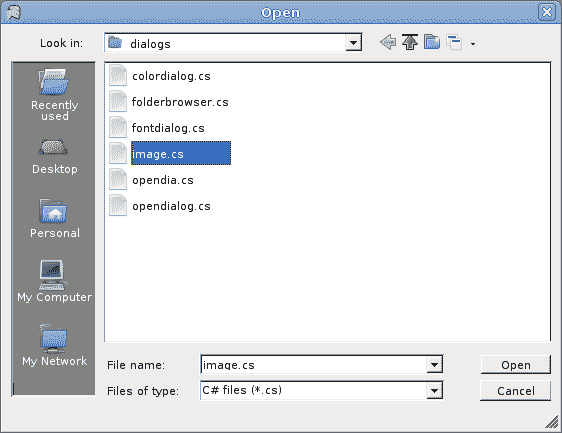562x433 pixels.
Task: Create a new folder
Action: point(432,42)
